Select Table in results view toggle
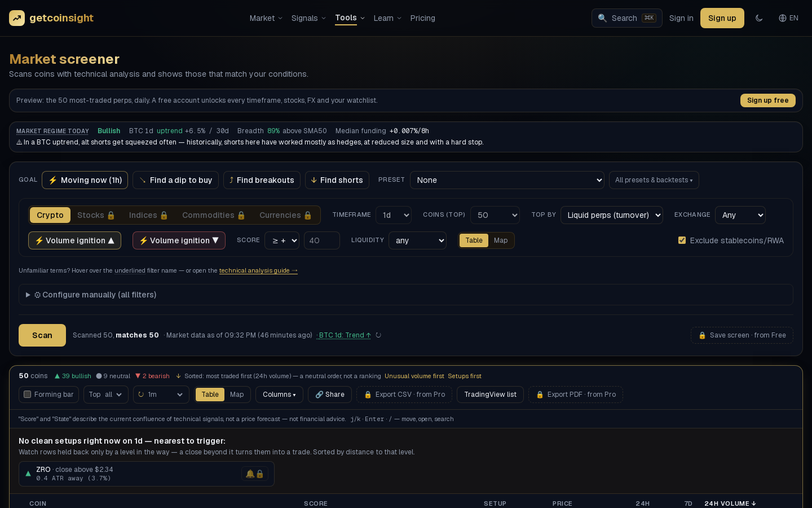 tap(210, 395)
